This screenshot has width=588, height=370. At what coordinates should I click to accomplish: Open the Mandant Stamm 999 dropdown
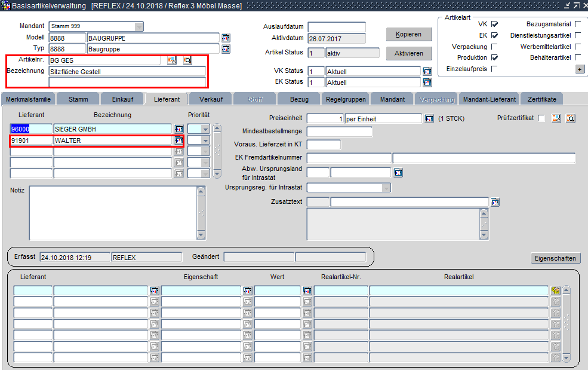click(x=139, y=26)
